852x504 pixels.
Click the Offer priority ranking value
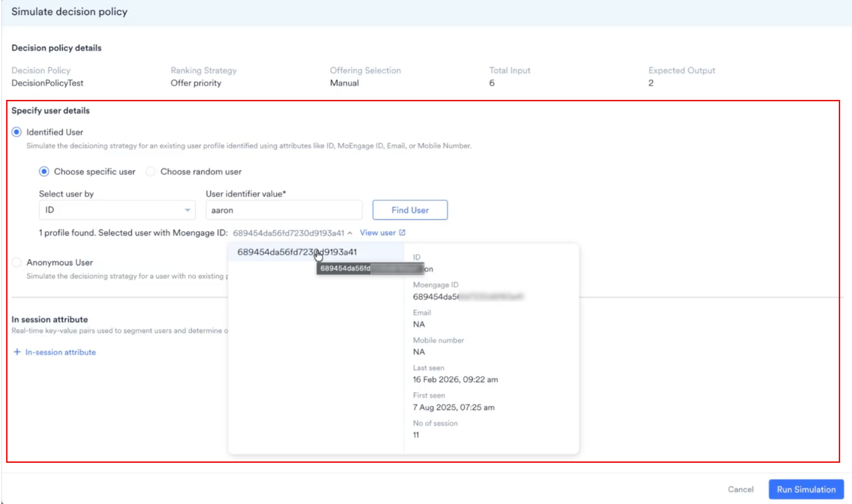[x=196, y=83]
